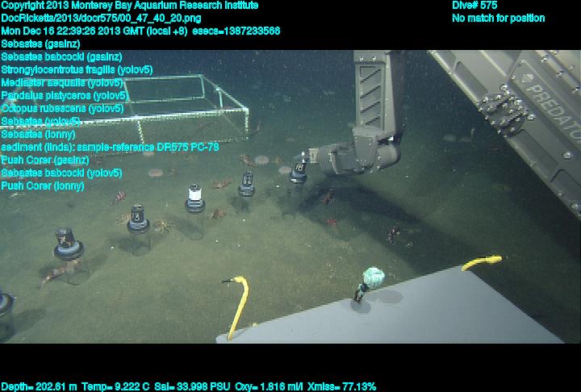Viewport: 581px width, 392px height.
Task: Click annotation 'Sebastes (yolov5)'
Action: point(41,122)
